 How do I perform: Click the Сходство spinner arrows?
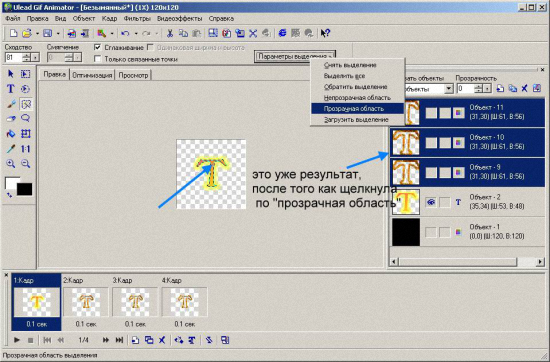[26, 58]
